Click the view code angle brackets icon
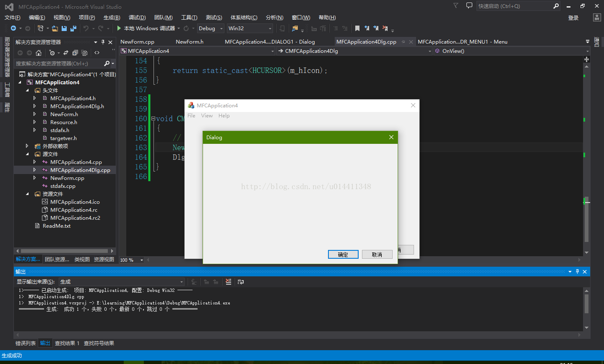Image resolution: width=604 pixels, height=364 pixels. [x=97, y=53]
